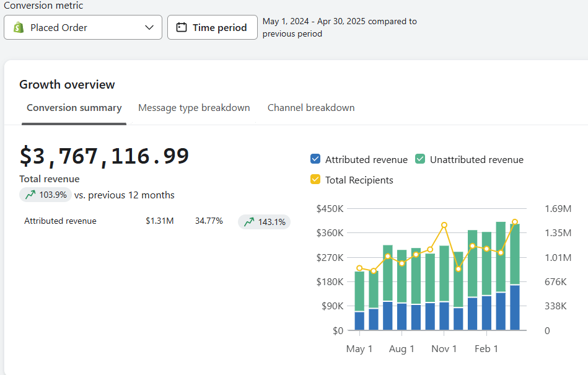Click the Total Recipients legend label

(x=359, y=180)
